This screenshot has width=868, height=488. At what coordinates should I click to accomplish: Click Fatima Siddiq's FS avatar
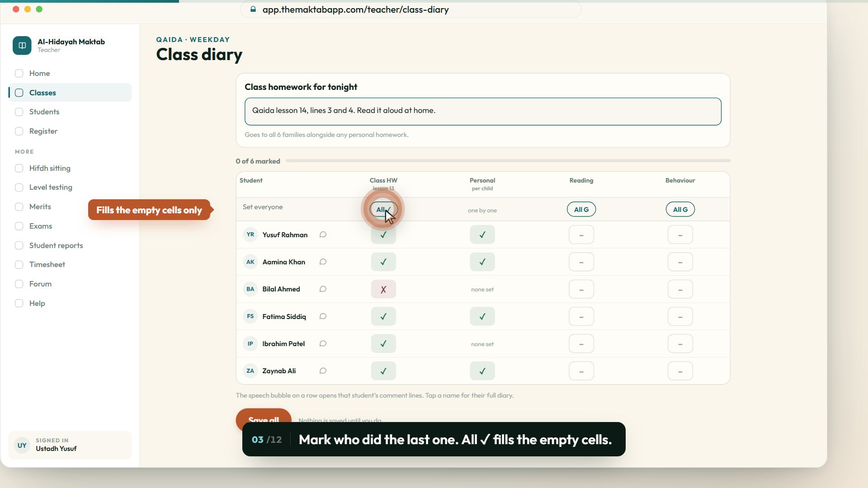(250, 316)
